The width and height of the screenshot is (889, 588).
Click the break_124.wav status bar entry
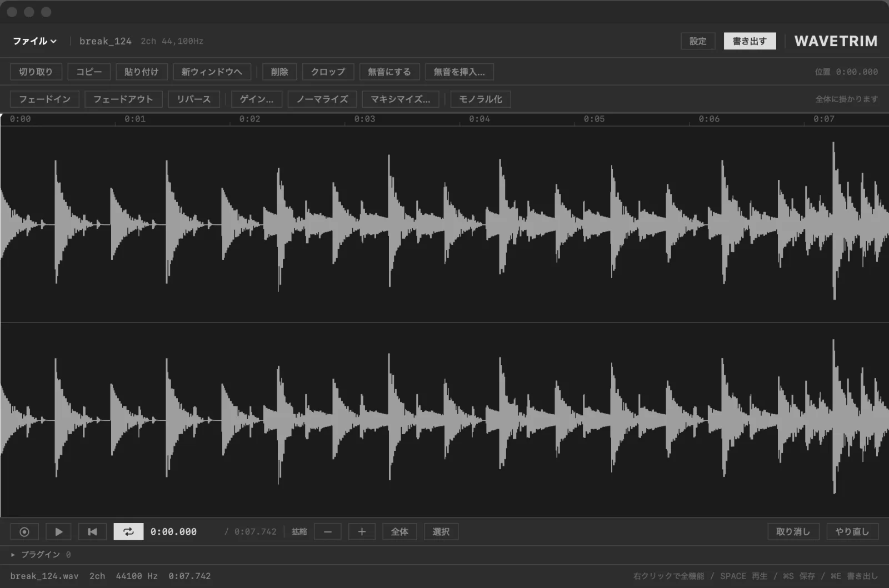pyautogui.click(x=44, y=576)
